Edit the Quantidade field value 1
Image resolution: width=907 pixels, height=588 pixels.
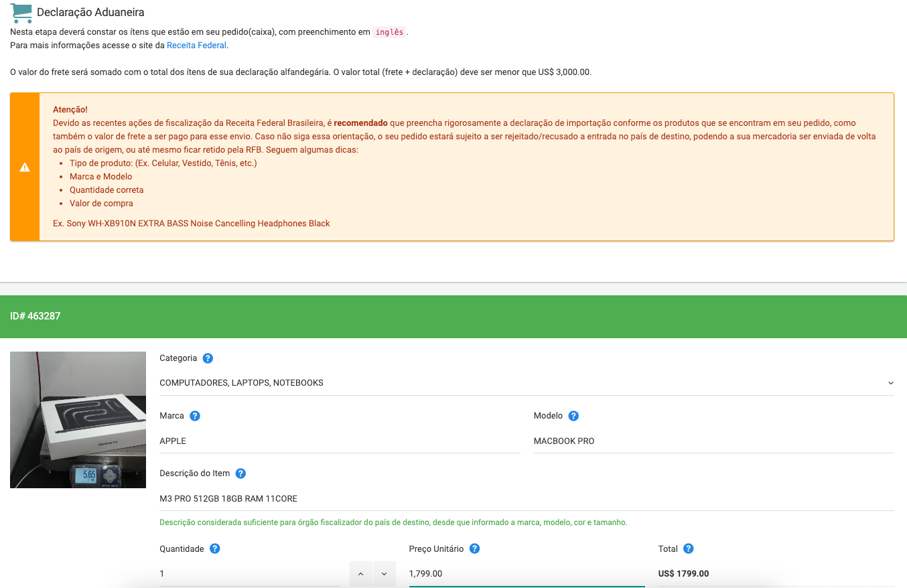(x=249, y=574)
